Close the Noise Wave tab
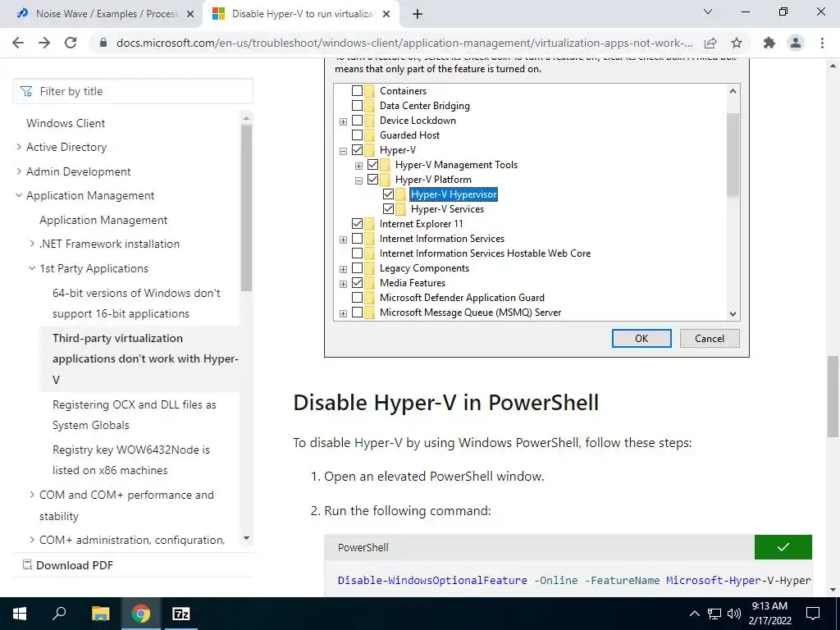 [190, 14]
